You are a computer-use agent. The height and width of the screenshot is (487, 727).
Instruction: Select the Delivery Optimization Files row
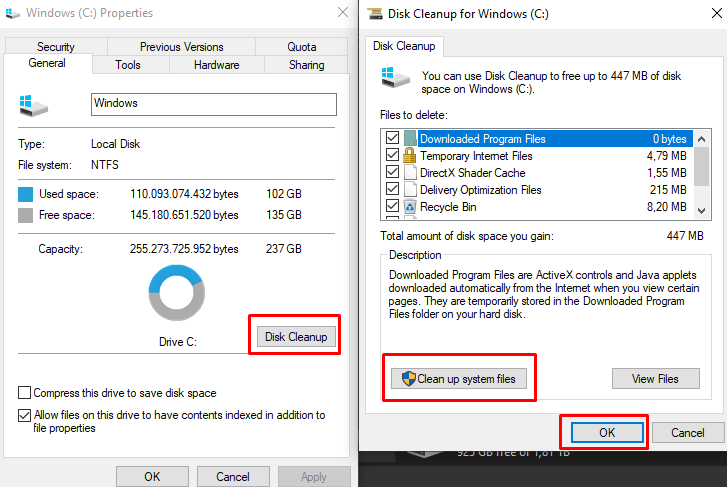(x=539, y=190)
